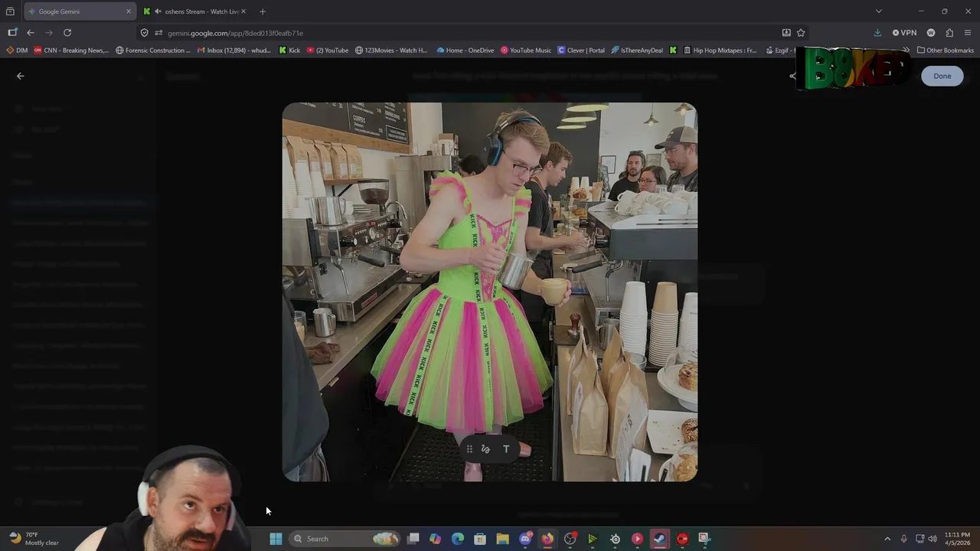This screenshot has height=551, width=980.
Task: Open Steam from taskbar
Action: pyautogui.click(x=659, y=539)
